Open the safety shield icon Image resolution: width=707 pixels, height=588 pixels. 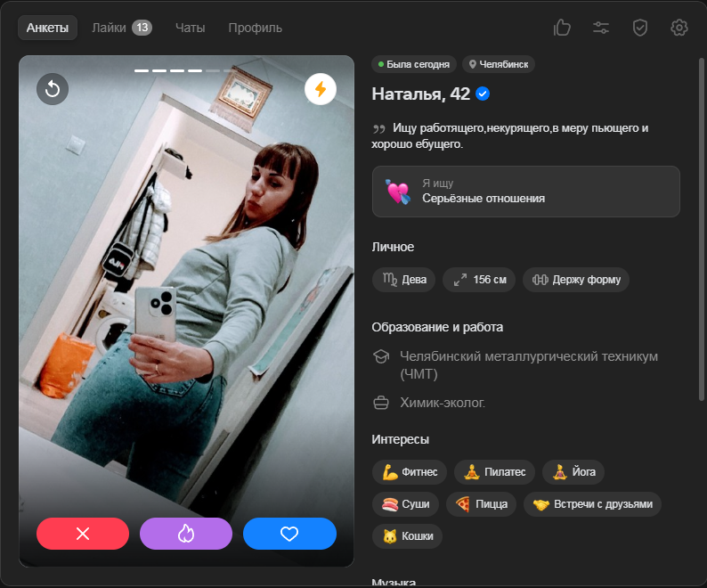(x=640, y=28)
